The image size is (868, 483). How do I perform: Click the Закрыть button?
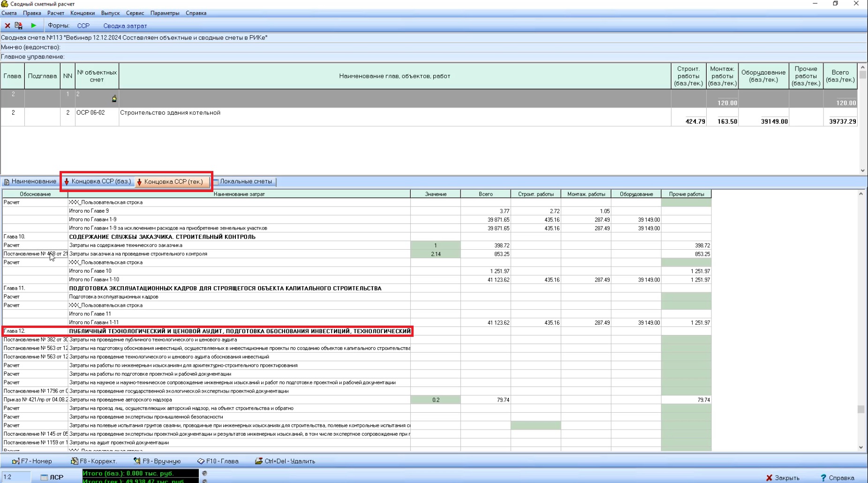pos(783,478)
